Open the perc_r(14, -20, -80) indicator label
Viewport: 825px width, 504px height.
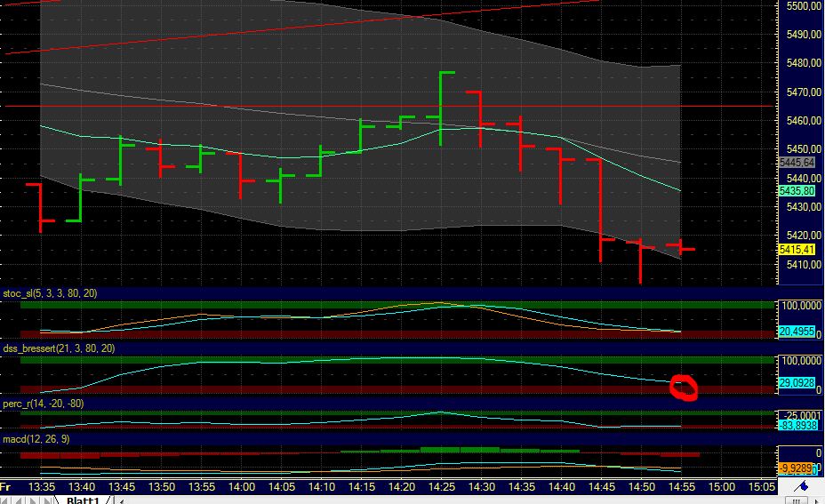[x=52, y=404]
